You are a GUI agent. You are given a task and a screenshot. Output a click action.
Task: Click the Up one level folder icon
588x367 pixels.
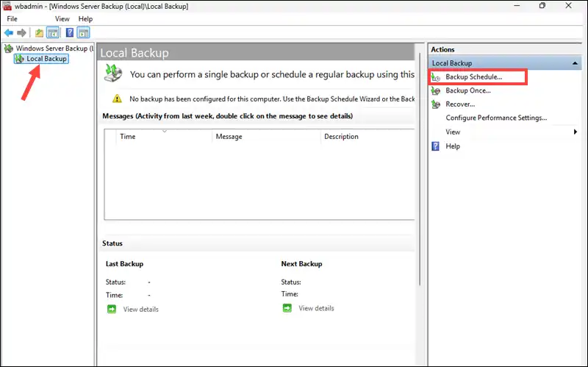pyautogui.click(x=39, y=33)
